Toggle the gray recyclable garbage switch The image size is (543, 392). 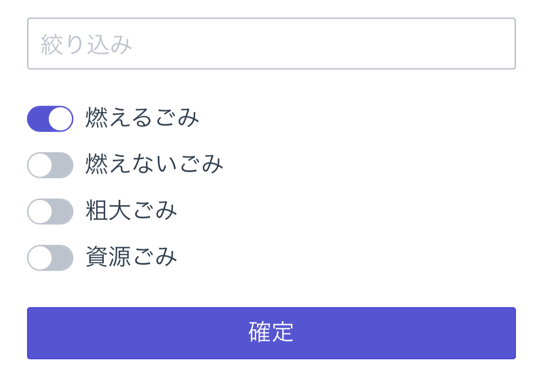[x=50, y=258]
